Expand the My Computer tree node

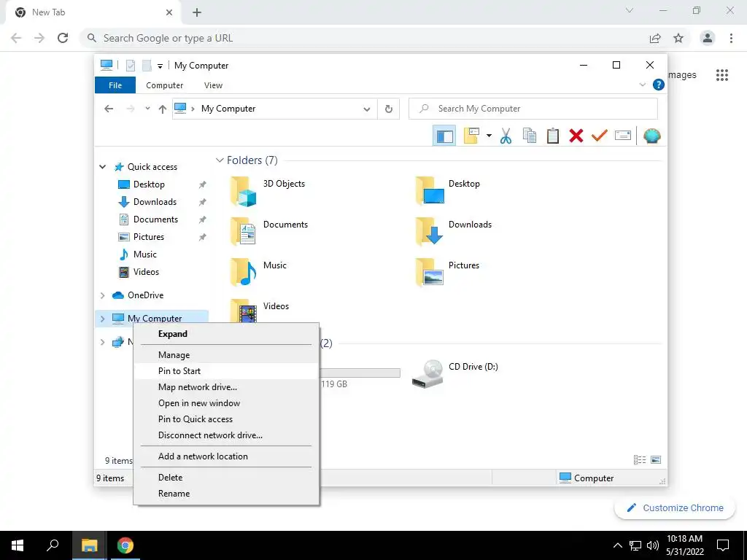102,319
